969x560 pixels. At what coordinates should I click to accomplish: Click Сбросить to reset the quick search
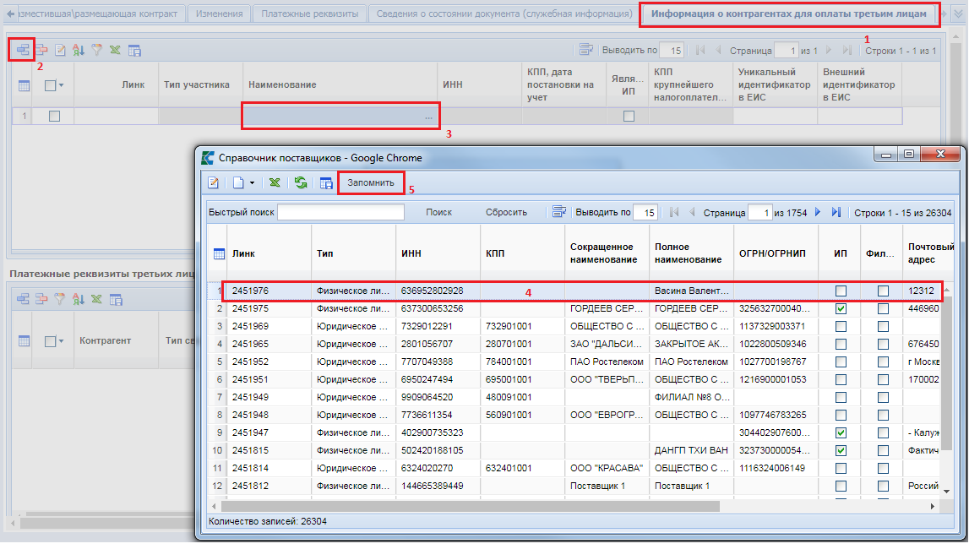[x=506, y=212]
